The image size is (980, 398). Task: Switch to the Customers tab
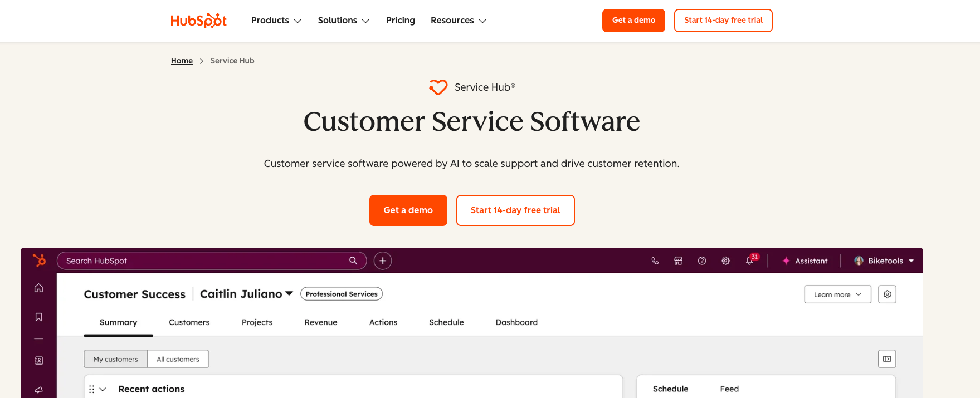[x=189, y=322]
